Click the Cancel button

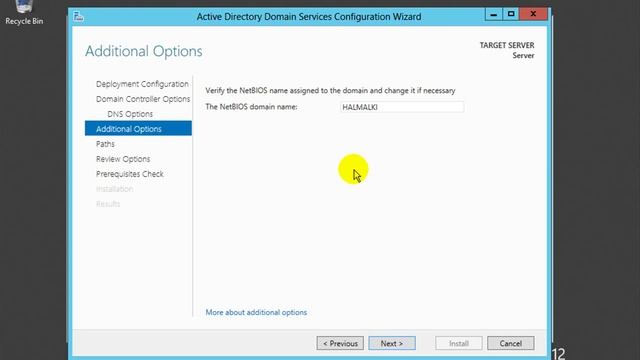(x=511, y=344)
